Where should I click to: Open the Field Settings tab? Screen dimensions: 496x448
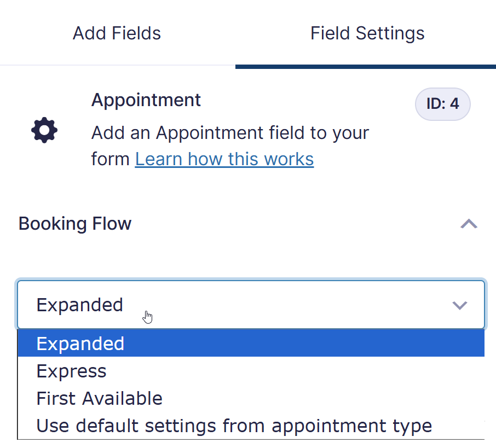(x=367, y=33)
